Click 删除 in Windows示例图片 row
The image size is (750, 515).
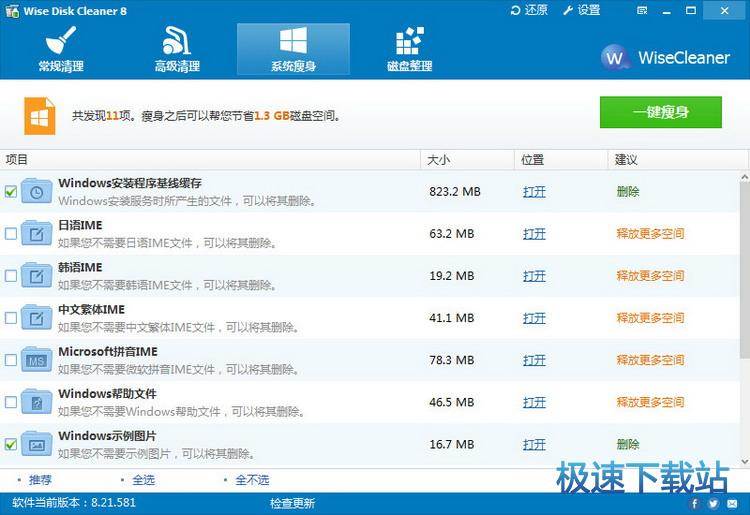click(628, 444)
